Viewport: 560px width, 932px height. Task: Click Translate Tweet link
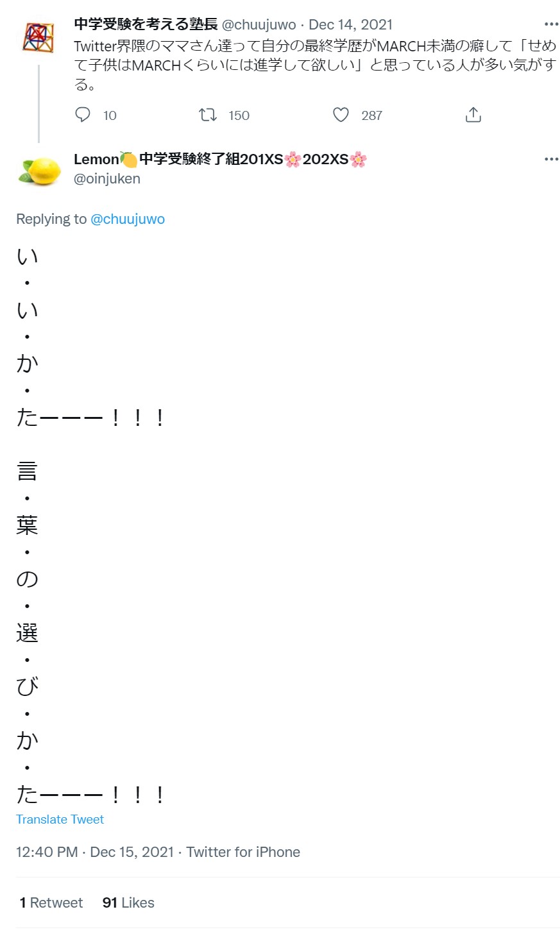60,819
